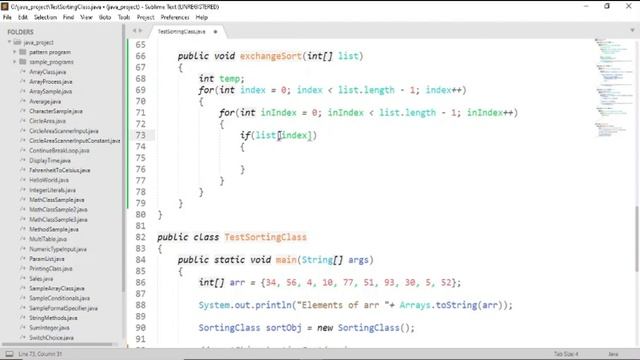Change Java syntax in status bar

click(613, 354)
